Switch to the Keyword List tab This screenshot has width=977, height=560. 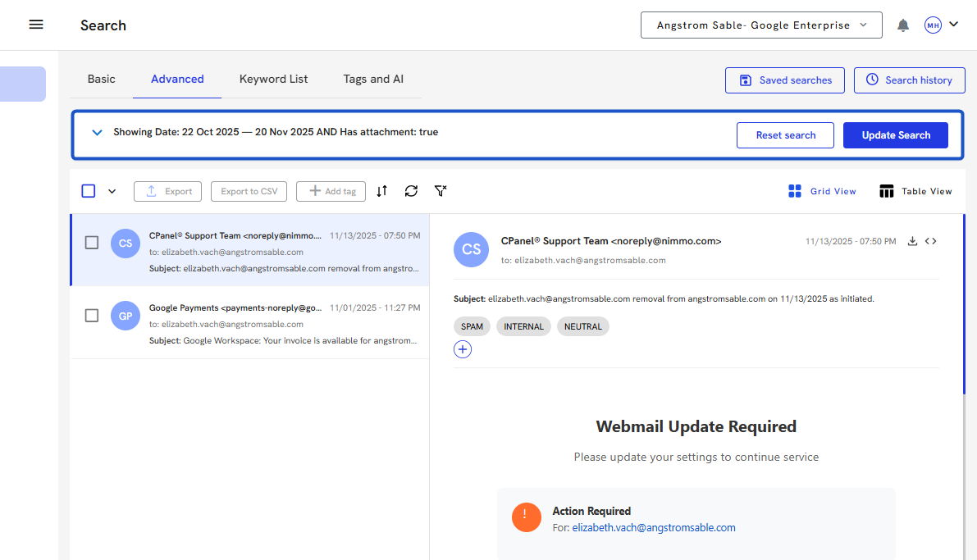point(273,79)
